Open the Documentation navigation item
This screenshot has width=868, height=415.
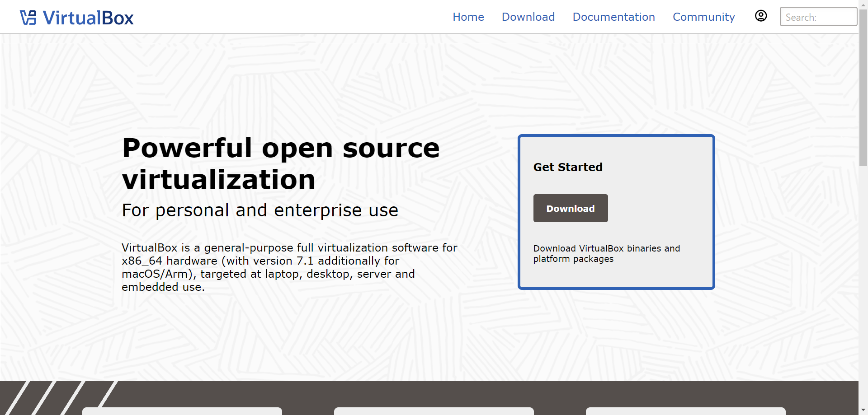613,17
